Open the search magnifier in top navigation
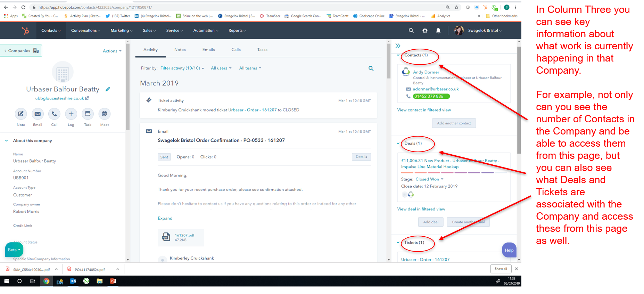Image resolution: width=644 pixels, height=294 pixels. point(411,31)
